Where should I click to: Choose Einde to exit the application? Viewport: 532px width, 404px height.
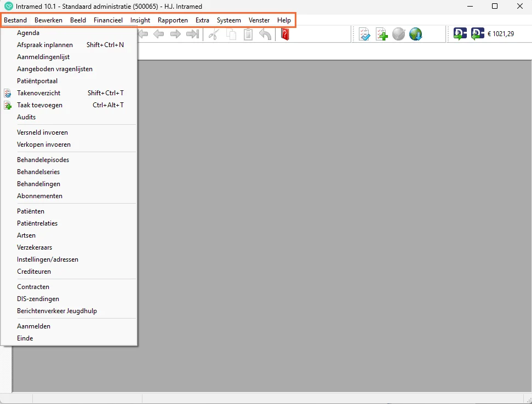[x=25, y=338]
